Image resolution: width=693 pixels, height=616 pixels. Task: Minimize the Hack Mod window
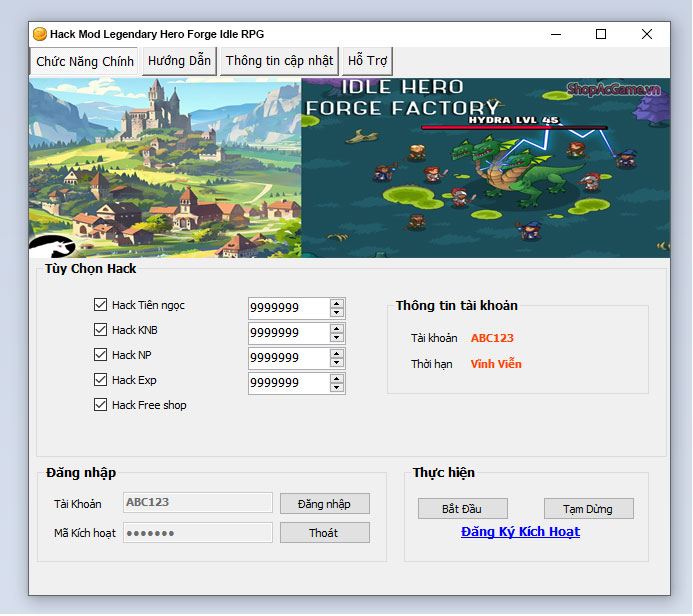pyautogui.click(x=556, y=34)
